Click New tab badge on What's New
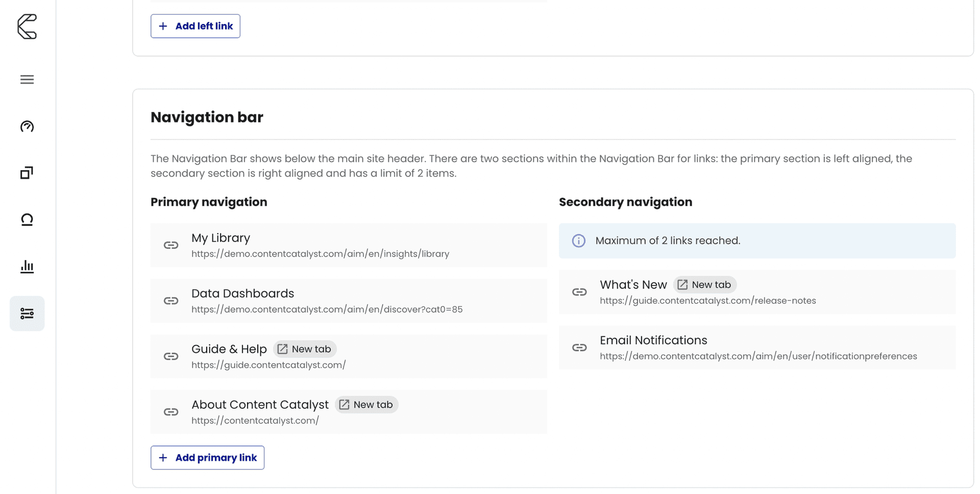This screenshot has height=494, width=980. 705,285
